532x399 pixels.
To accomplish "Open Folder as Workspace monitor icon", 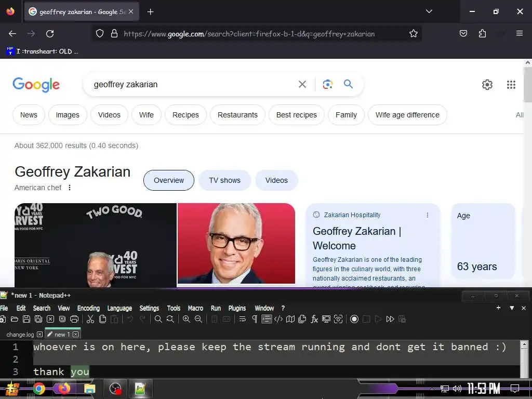I will [326, 319].
